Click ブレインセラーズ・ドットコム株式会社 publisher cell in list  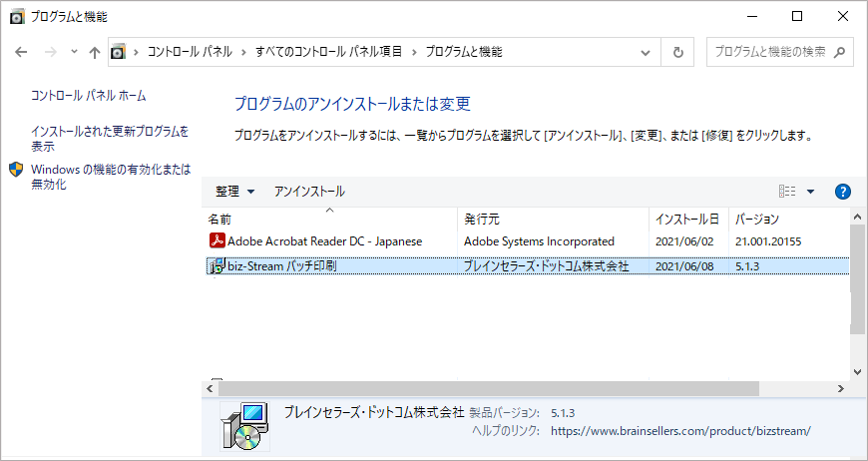coord(547,266)
